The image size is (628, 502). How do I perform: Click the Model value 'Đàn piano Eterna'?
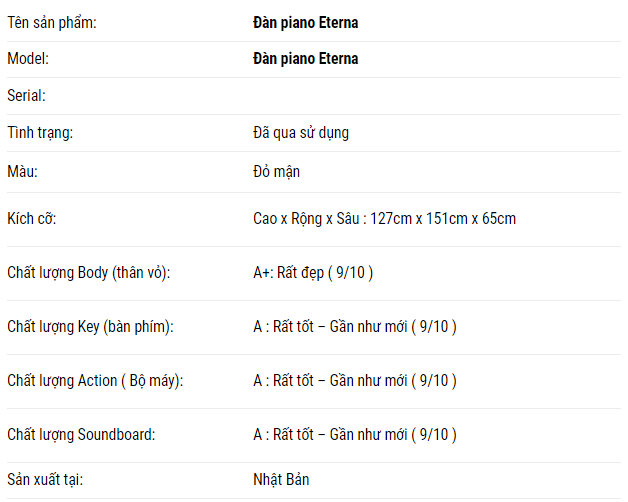pos(305,59)
